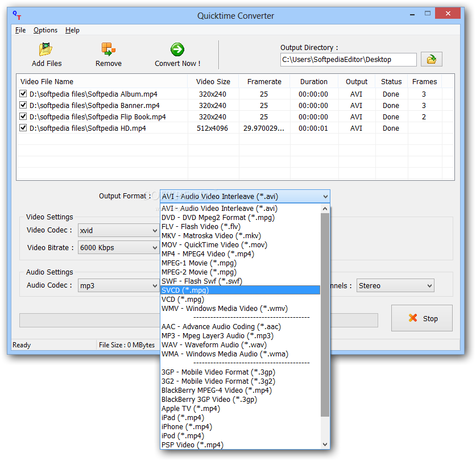Viewport: 476px width, 461px height.
Task: Choose Apple TV (*.mp4) preset
Action: (241, 409)
